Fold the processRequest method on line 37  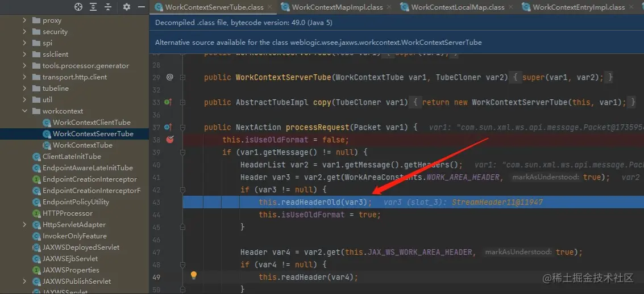pyautogui.click(x=183, y=127)
